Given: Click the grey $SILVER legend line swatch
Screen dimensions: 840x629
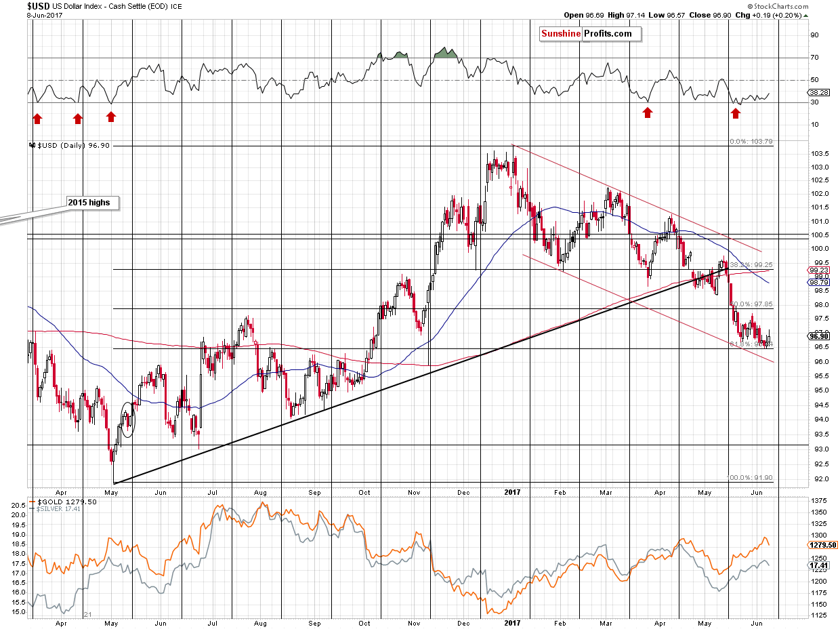Looking at the screenshot, I should tap(30, 508).
